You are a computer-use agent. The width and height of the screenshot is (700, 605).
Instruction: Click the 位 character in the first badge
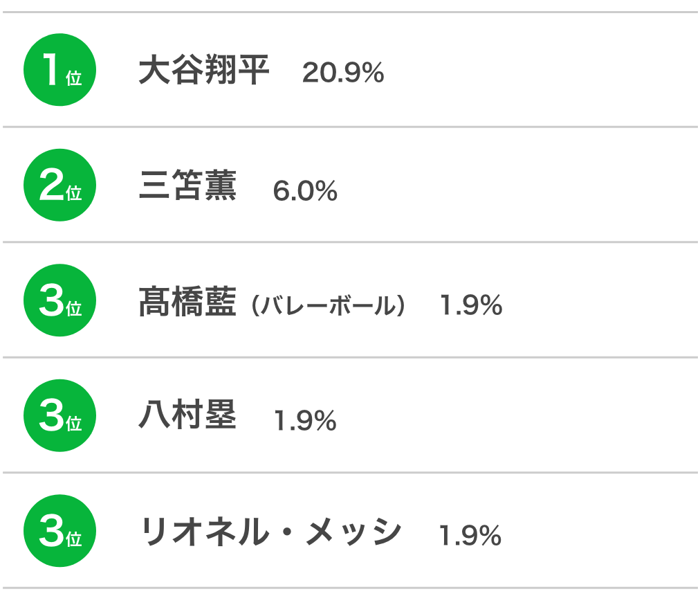tap(73, 78)
